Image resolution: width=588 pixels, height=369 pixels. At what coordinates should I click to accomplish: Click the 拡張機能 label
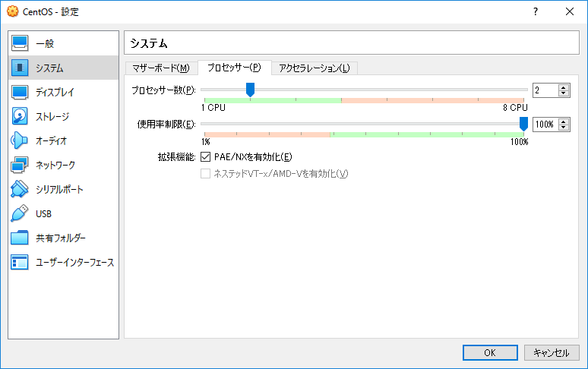pyautogui.click(x=176, y=157)
